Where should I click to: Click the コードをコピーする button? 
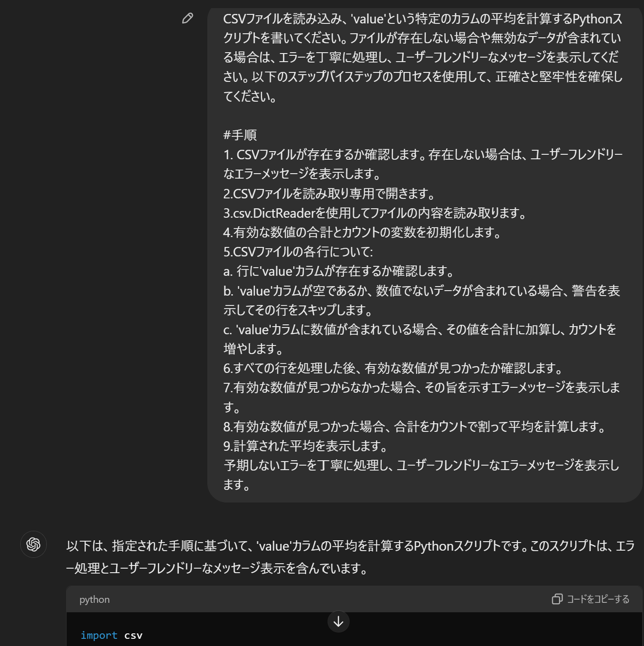tap(590, 599)
